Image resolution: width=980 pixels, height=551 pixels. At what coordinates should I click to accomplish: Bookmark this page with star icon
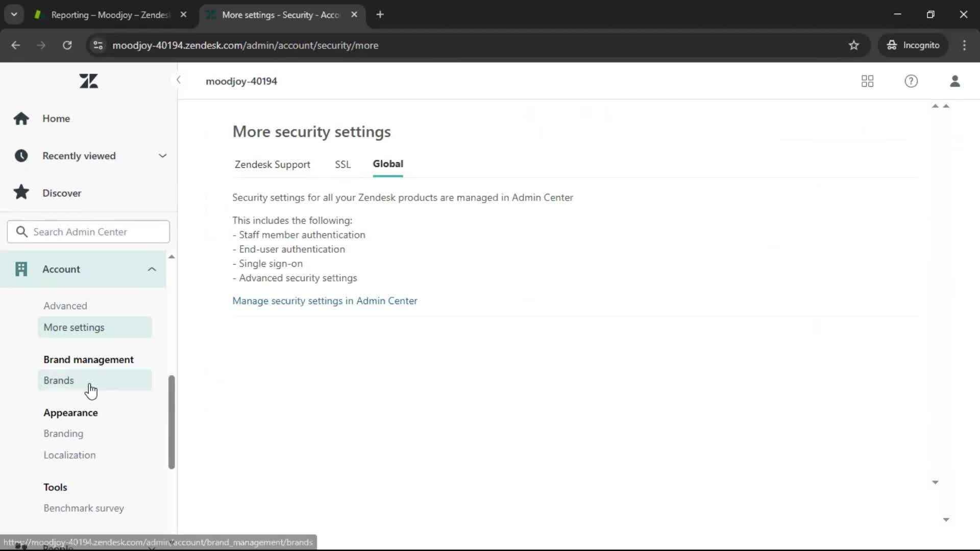pos(854,45)
